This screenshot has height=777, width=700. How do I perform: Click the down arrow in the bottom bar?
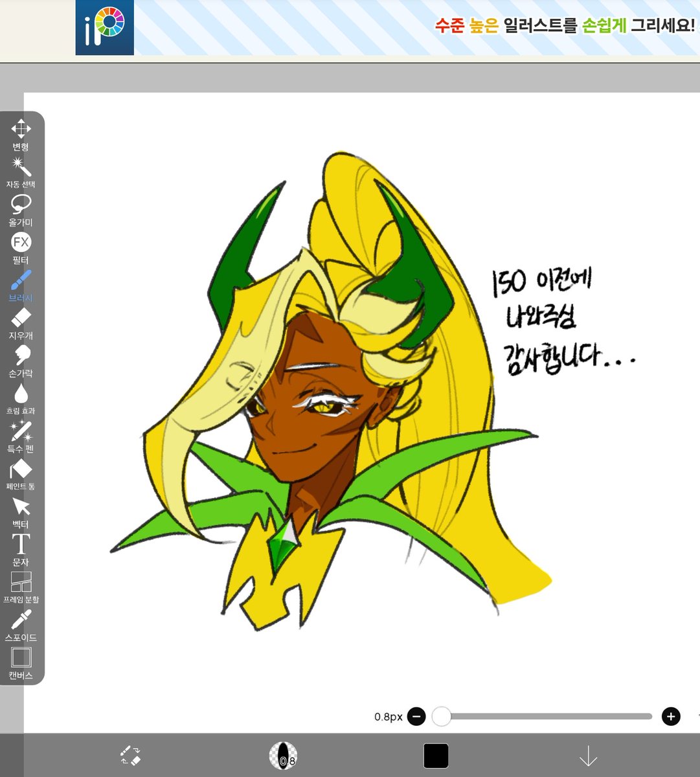tap(588, 756)
